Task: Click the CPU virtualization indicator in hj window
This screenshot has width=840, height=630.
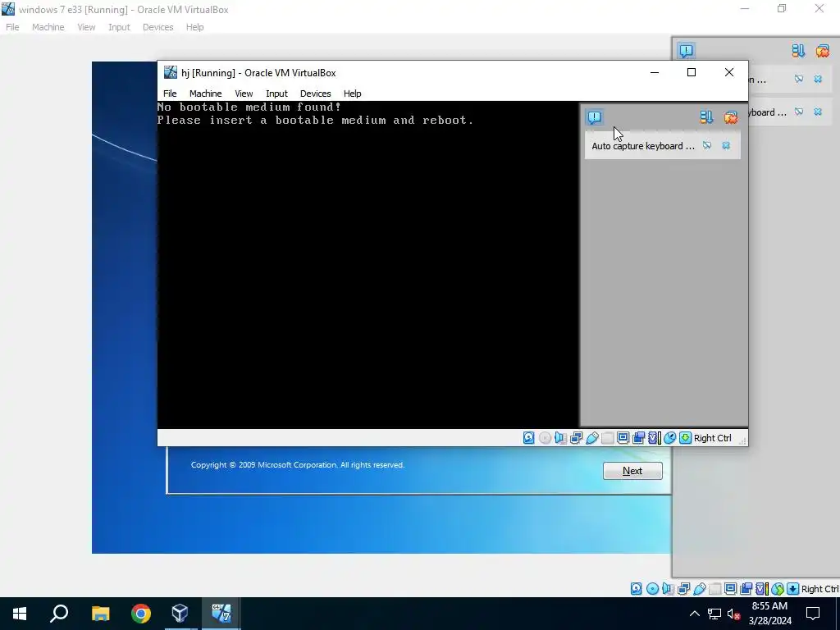Action: [654, 438]
